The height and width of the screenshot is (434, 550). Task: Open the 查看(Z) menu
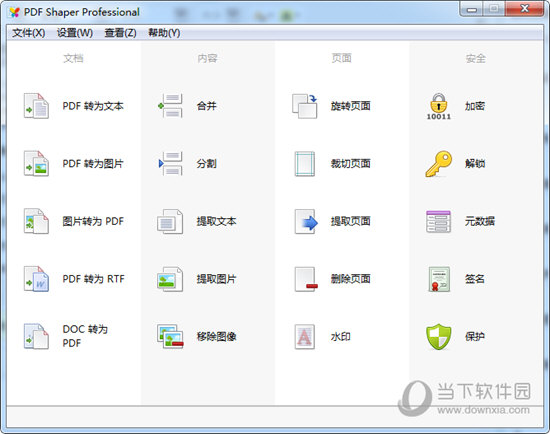click(120, 33)
